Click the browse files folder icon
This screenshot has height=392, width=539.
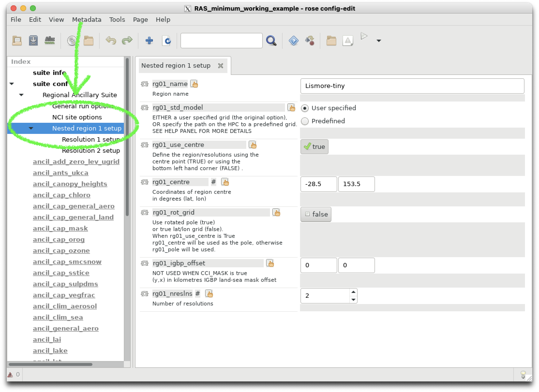tap(89, 41)
